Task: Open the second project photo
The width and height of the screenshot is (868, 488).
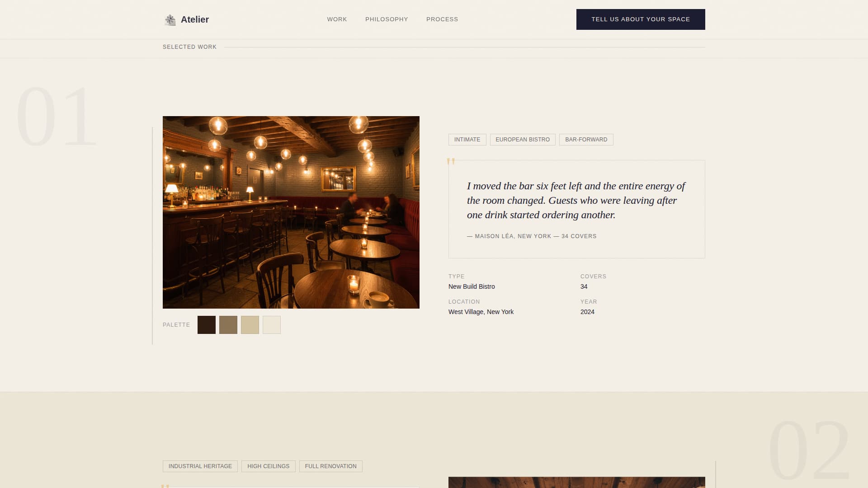Action: (x=576, y=483)
